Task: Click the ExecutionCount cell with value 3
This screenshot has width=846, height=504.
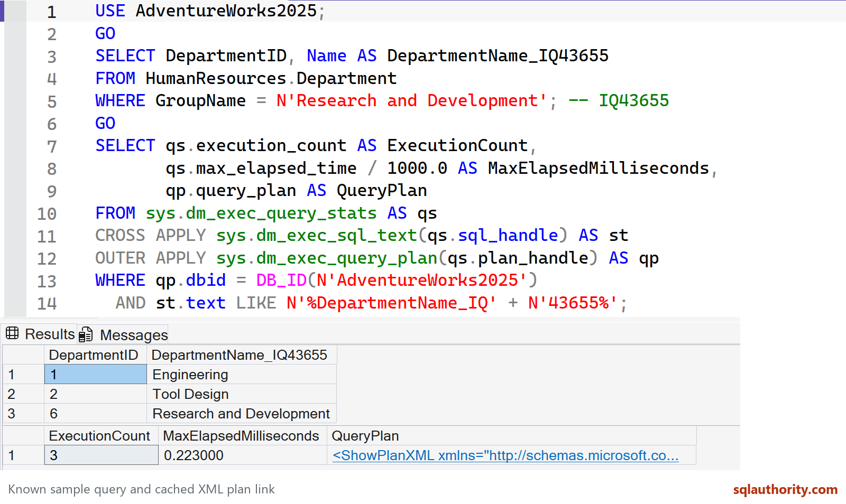Action: point(101,455)
